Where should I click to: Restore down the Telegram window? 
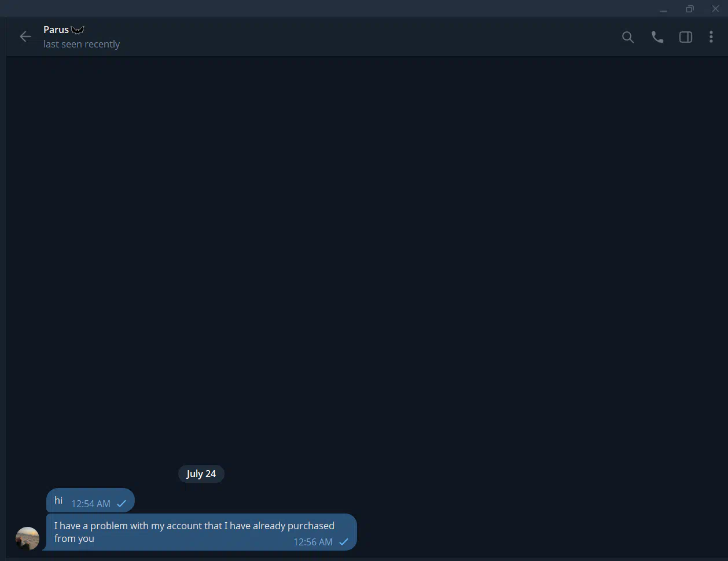[689, 9]
